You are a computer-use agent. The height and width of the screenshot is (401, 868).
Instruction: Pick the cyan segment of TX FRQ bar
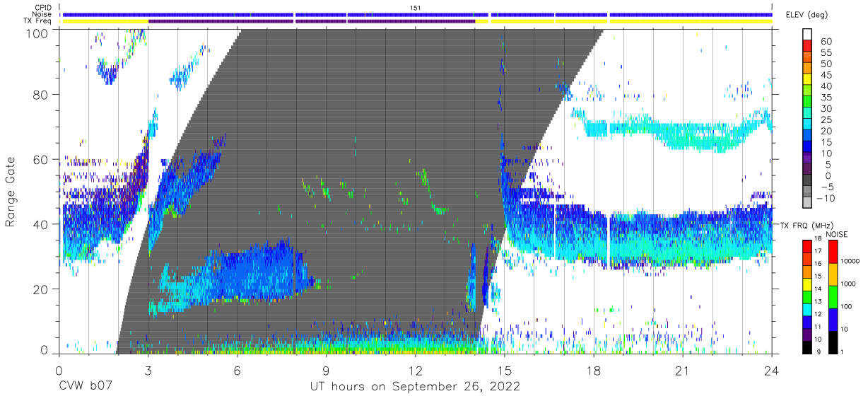[x=807, y=310]
